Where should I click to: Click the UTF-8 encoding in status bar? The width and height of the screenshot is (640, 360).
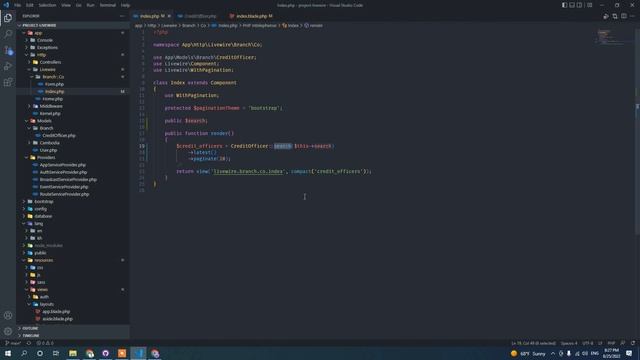[588, 343]
